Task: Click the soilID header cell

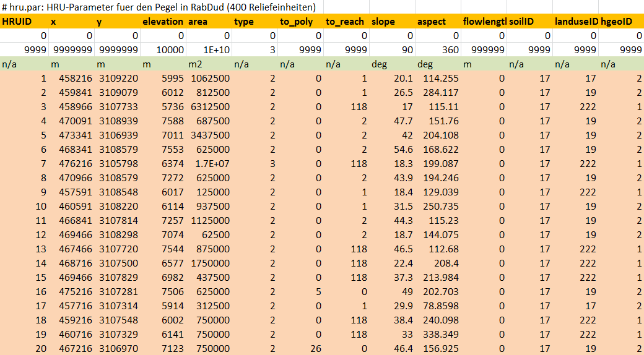Action: pyautogui.click(x=530, y=22)
